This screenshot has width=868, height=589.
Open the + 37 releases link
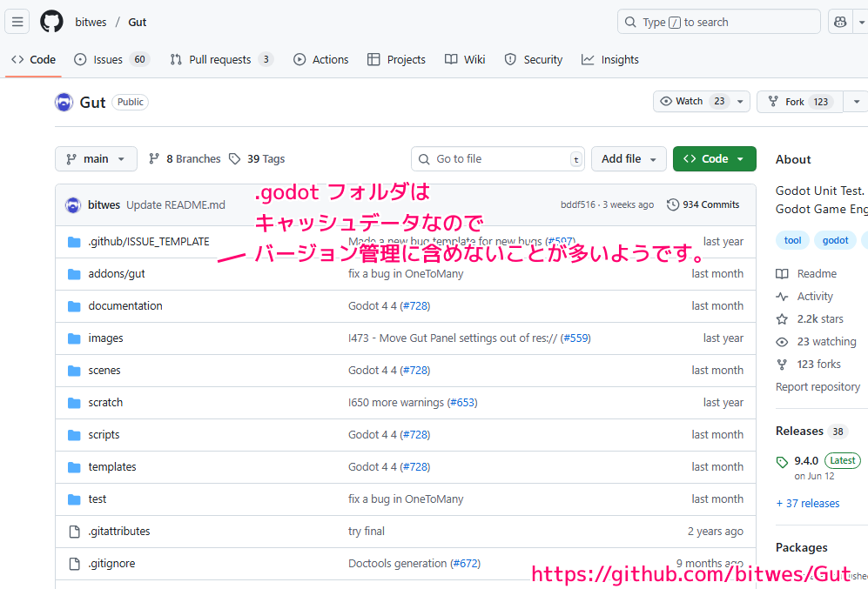coord(807,503)
